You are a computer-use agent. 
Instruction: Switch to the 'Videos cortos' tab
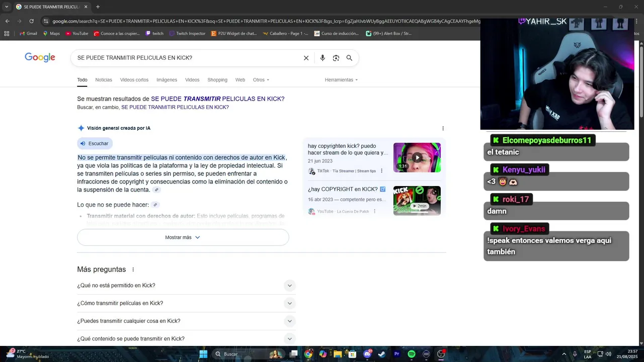(x=134, y=80)
